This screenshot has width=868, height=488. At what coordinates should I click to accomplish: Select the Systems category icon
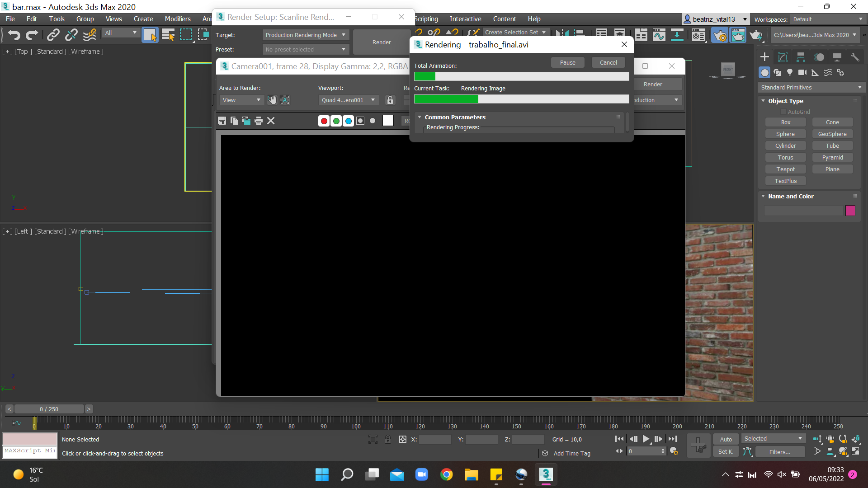840,72
